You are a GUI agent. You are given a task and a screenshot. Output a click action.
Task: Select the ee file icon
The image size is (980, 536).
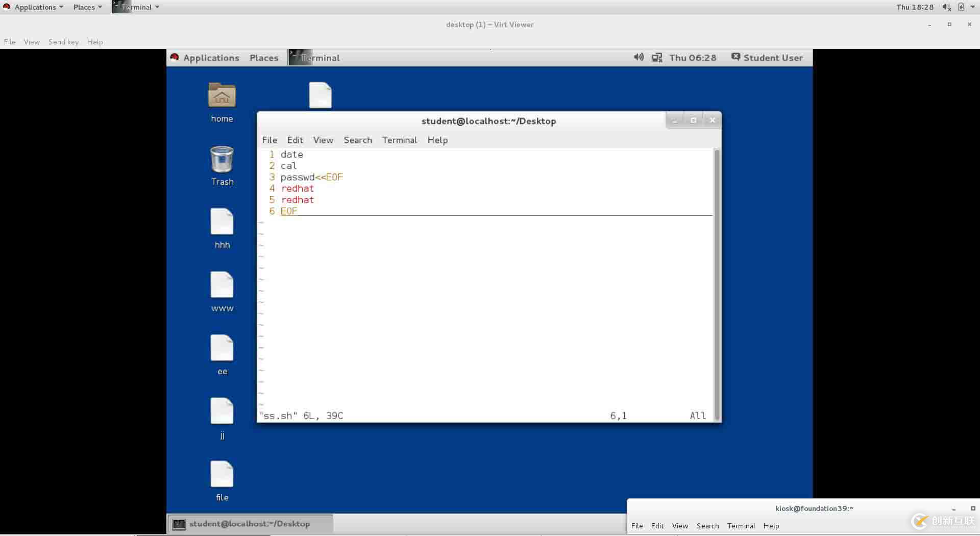coord(222,349)
